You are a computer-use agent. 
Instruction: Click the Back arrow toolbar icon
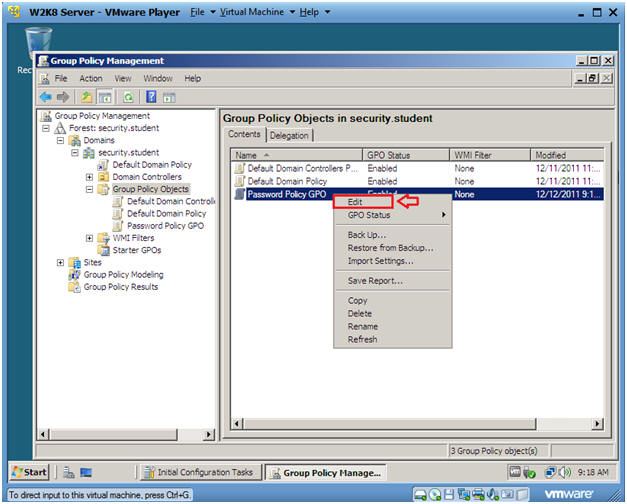pyautogui.click(x=46, y=97)
